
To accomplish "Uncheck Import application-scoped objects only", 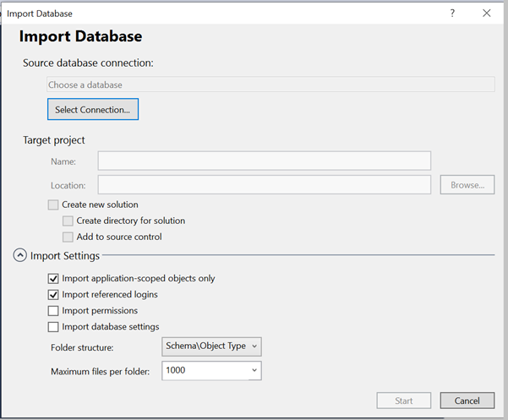I will click(x=54, y=278).
